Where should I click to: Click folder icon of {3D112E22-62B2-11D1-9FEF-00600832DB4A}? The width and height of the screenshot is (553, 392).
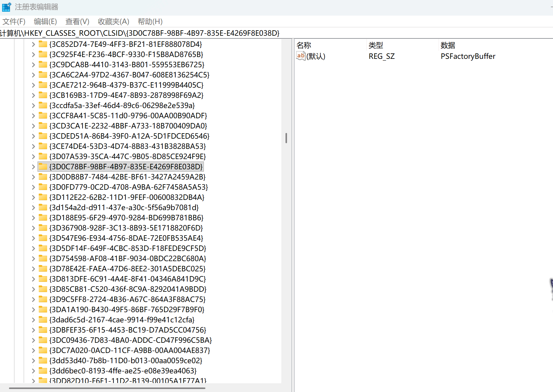click(x=43, y=198)
